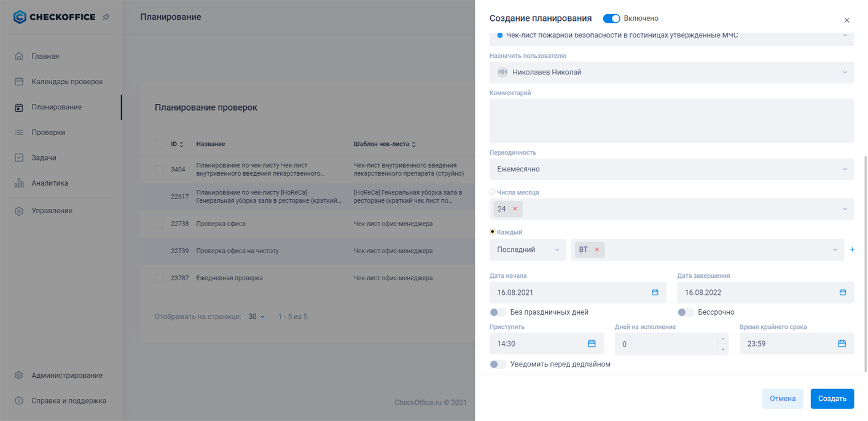Image resolution: width=868 pixels, height=421 pixels.
Task: Open the picker for Время крайнего срока
Action: 842,343
